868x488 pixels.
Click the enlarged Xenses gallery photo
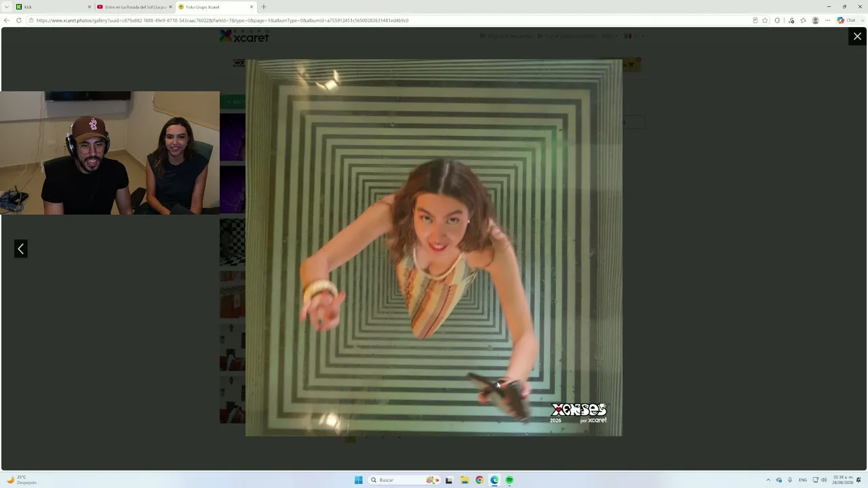point(433,247)
